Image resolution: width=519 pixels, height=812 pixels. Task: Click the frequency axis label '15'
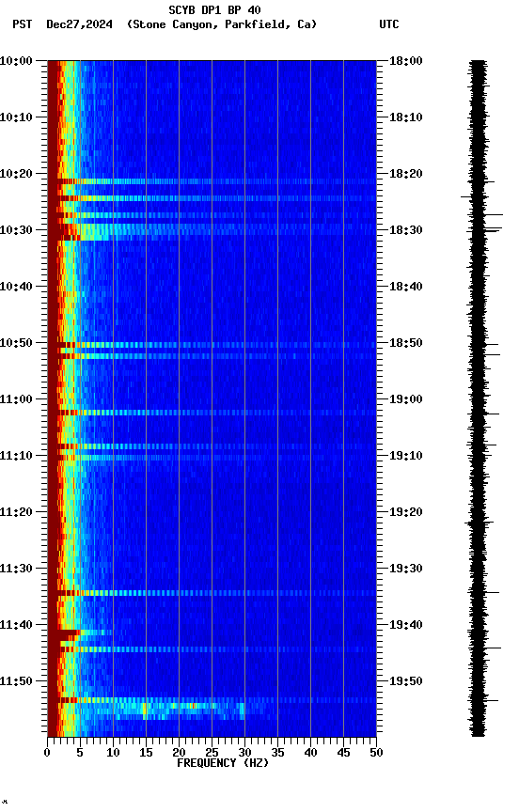146,753
